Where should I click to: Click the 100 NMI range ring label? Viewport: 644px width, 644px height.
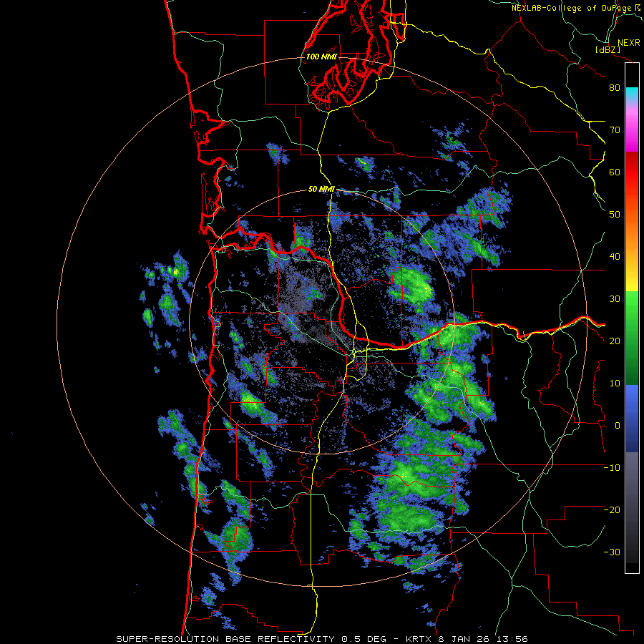tap(321, 57)
